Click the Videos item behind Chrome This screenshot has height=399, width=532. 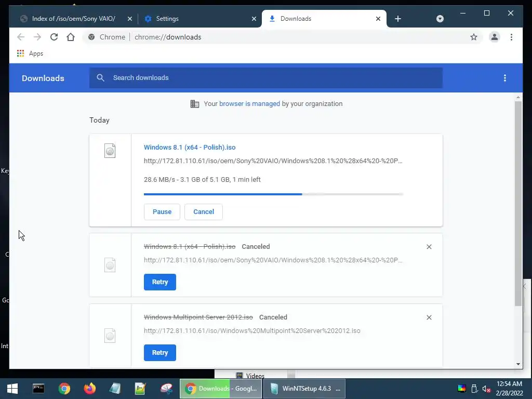coord(250,375)
